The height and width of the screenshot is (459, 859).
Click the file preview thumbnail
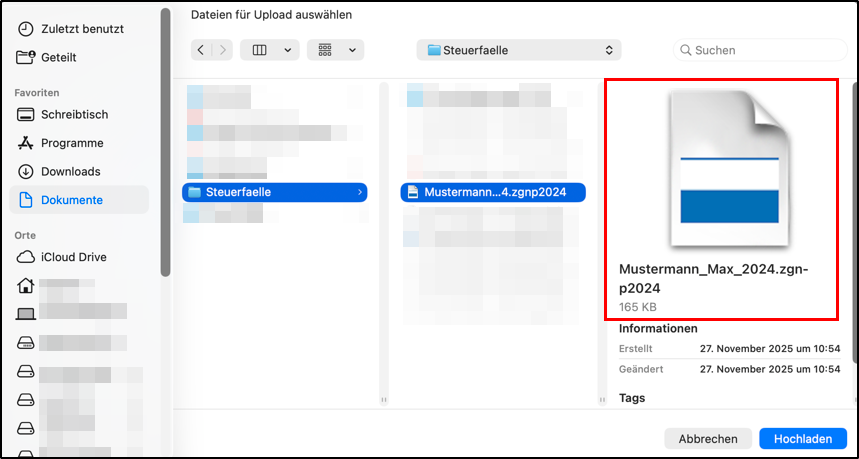point(730,169)
